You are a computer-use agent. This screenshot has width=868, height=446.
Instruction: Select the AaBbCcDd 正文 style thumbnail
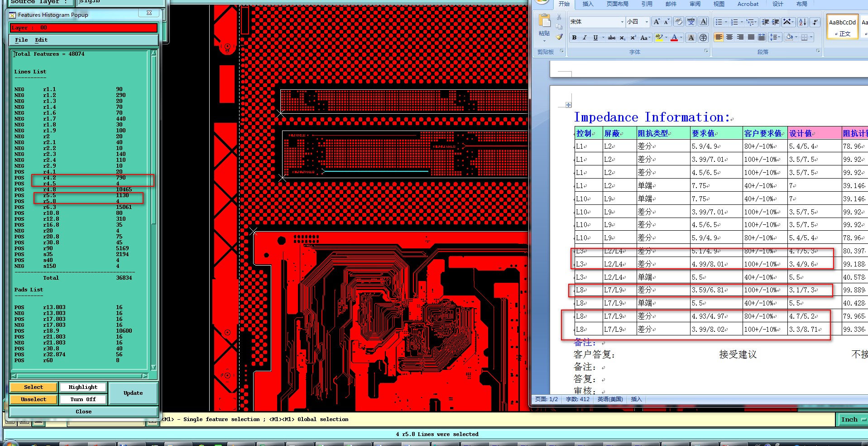pos(842,27)
